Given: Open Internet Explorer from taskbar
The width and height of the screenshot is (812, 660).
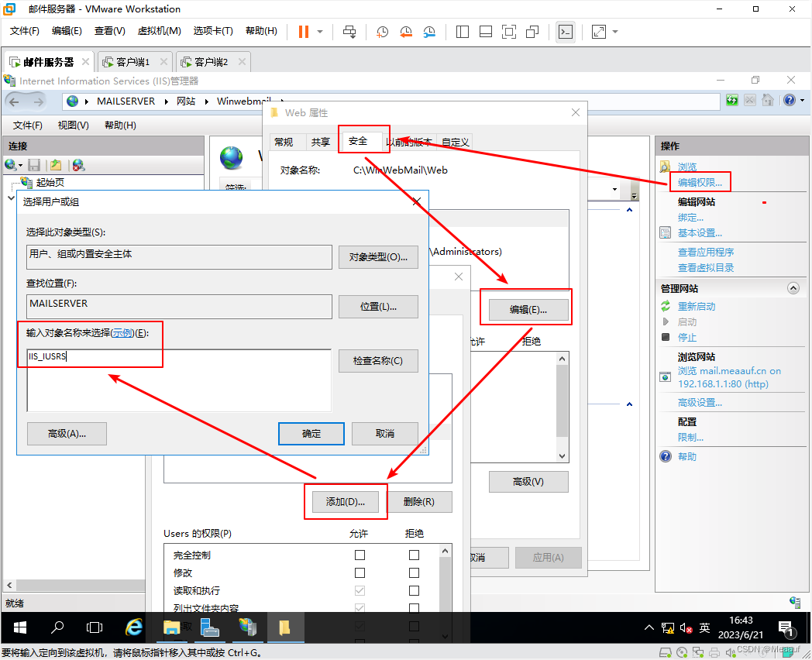Looking at the screenshot, I should [134, 628].
